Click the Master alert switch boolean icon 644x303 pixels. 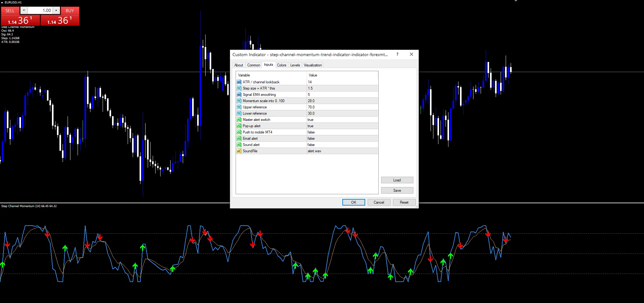(x=239, y=120)
